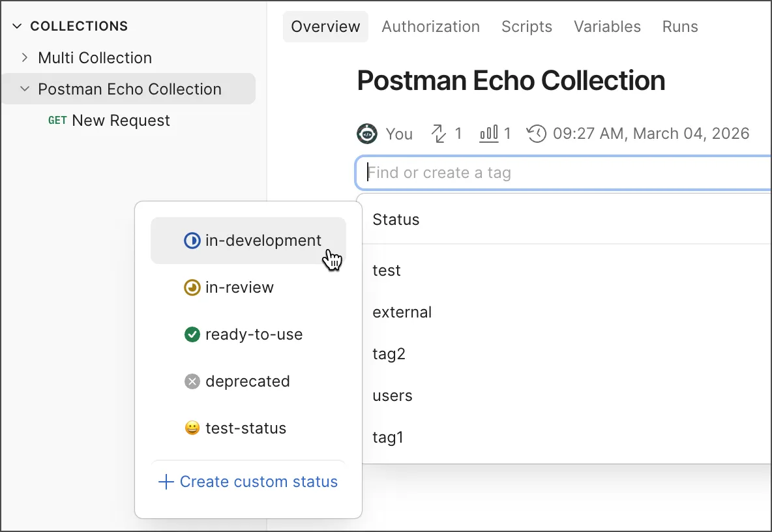Click the in-review status icon
772x532 pixels.
coord(192,288)
